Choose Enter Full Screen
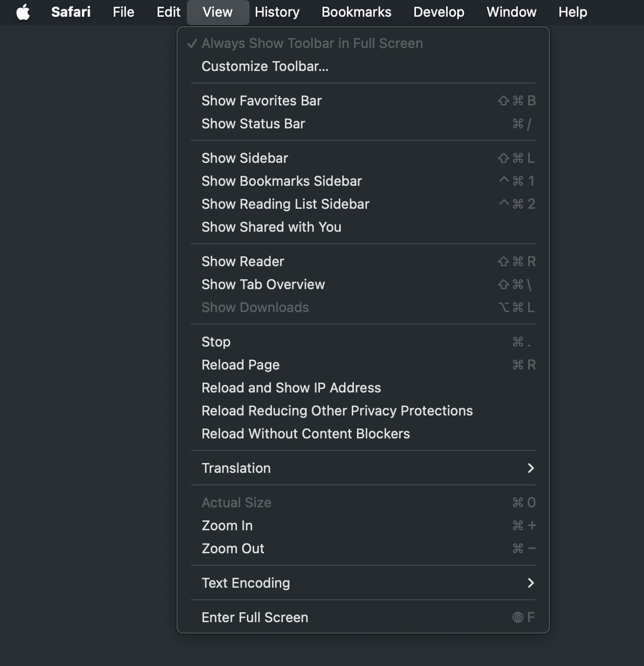Screen dimensions: 644x666 click(363, 617)
